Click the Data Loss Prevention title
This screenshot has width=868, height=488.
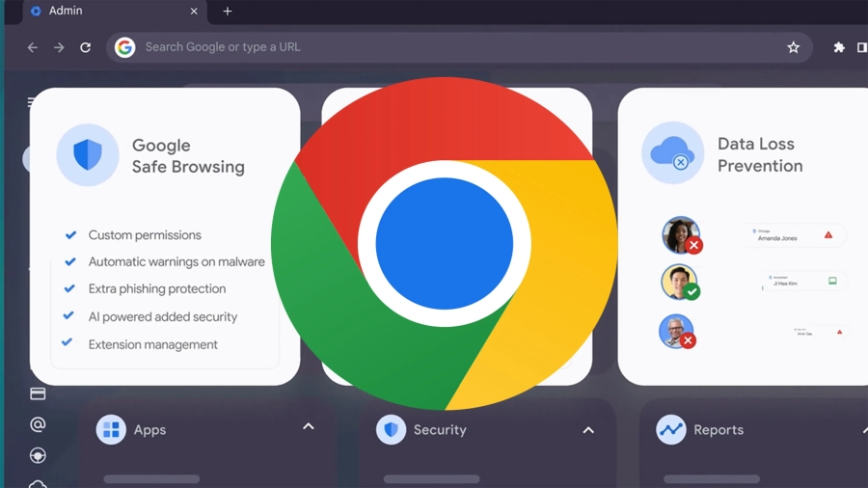click(x=760, y=155)
